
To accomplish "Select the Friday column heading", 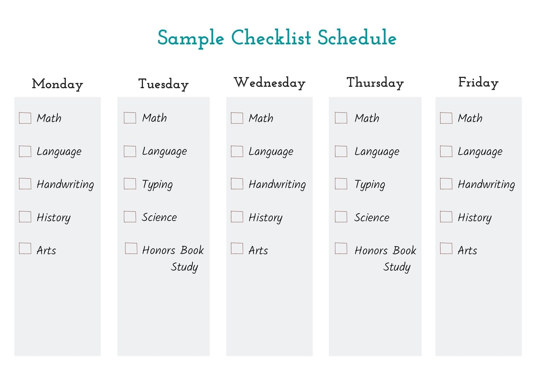I will pos(478,82).
